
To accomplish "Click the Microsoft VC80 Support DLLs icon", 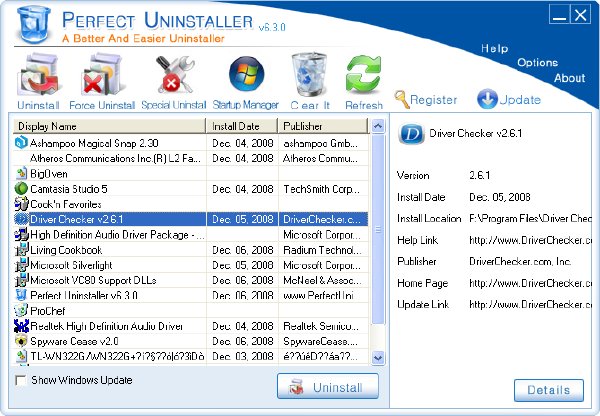I will [x=21, y=280].
